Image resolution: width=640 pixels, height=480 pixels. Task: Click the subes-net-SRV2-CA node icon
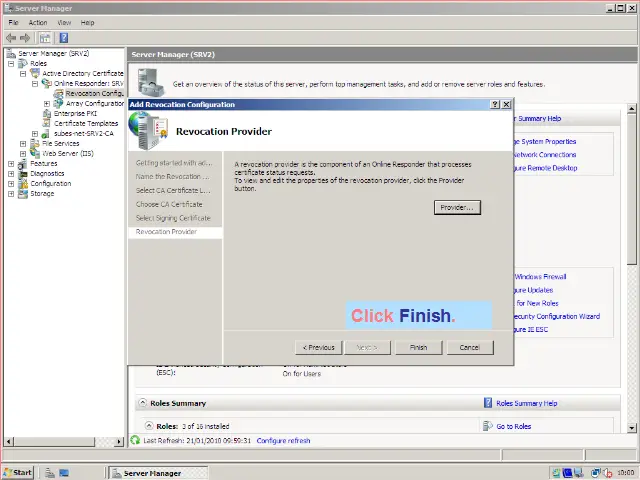(46, 133)
